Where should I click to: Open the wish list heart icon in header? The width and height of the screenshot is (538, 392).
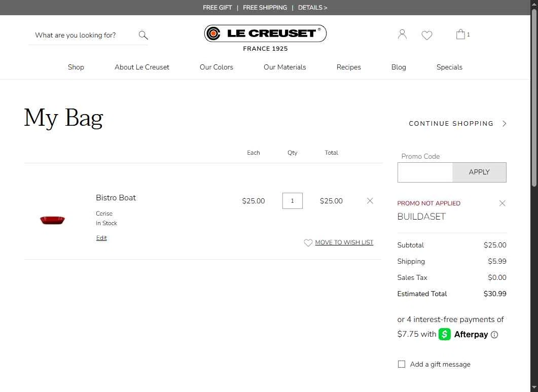pyautogui.click(x=427, y=35)
